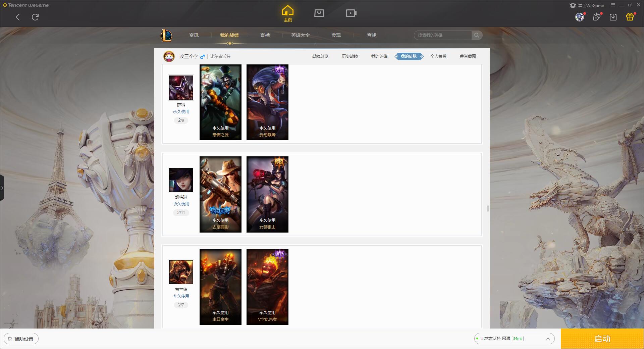Screen dimensions: 644x349
Task: Click 永久使用 under 布兰德
Action: pos(181,296)
